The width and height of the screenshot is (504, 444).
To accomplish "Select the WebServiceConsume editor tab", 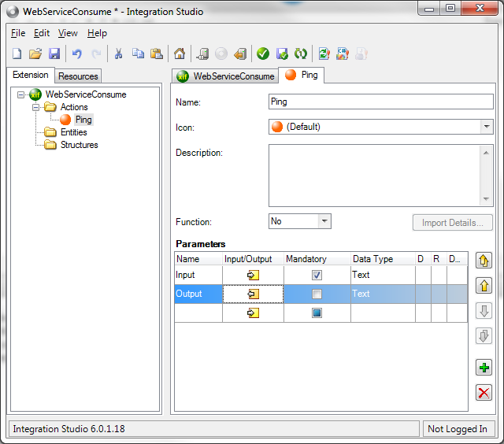I will tap(225, 76).
